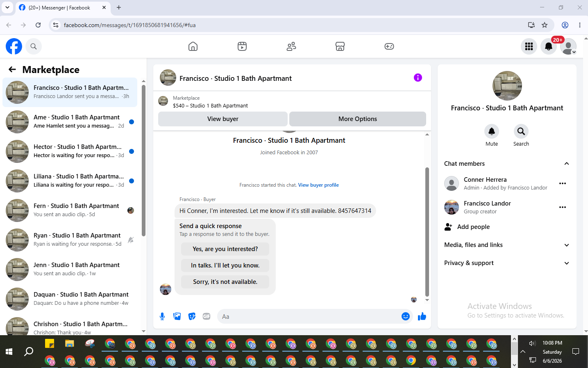Mute the Francisco conversation

[492, 131]
